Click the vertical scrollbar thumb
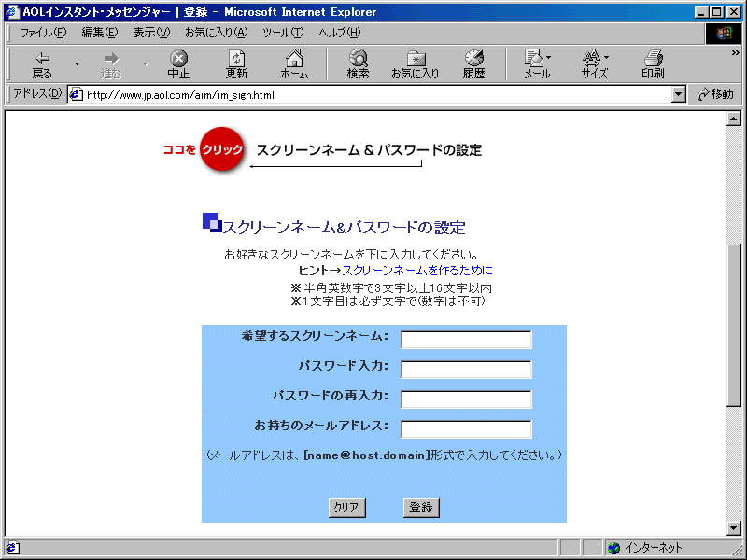This screenshot has width=747, height=560. click(734, 325)
